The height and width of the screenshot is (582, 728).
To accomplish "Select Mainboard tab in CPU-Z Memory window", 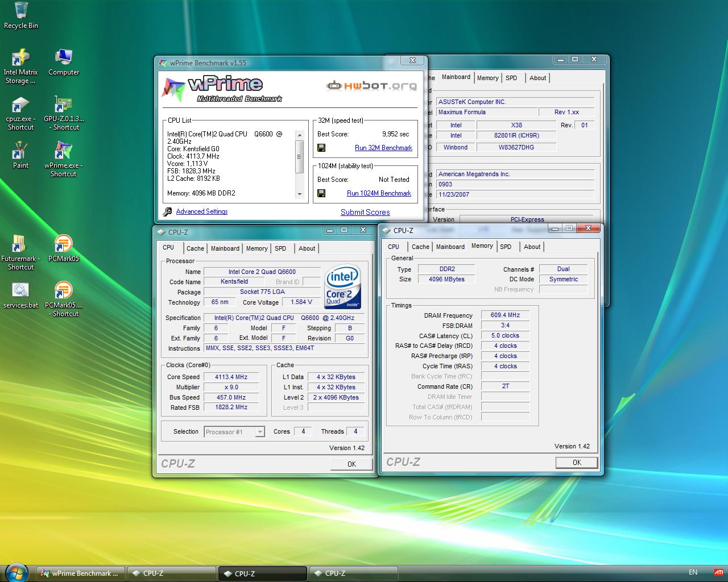I will tap(450, 247).
